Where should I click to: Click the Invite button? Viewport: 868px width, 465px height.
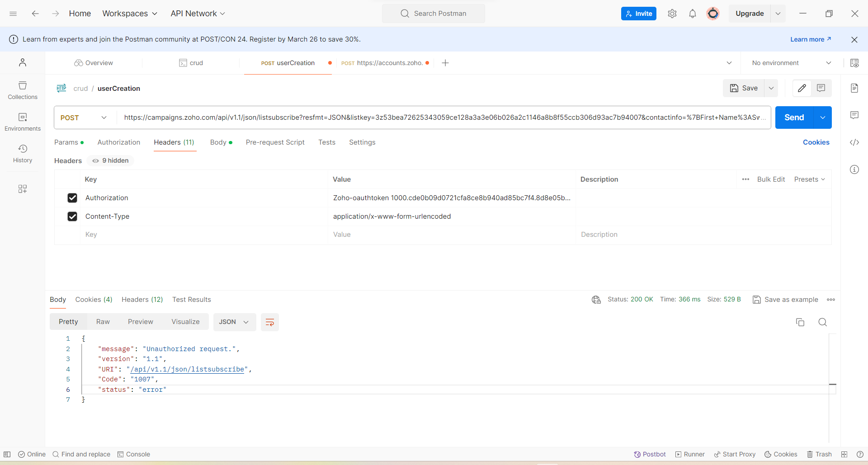pyautogui.click(x=639, y=14)
